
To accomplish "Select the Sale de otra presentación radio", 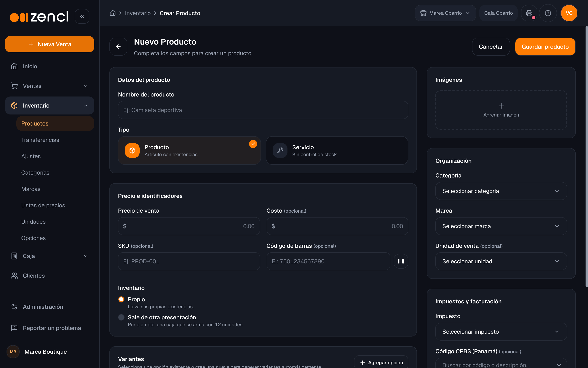I will [x=121, y=317].
